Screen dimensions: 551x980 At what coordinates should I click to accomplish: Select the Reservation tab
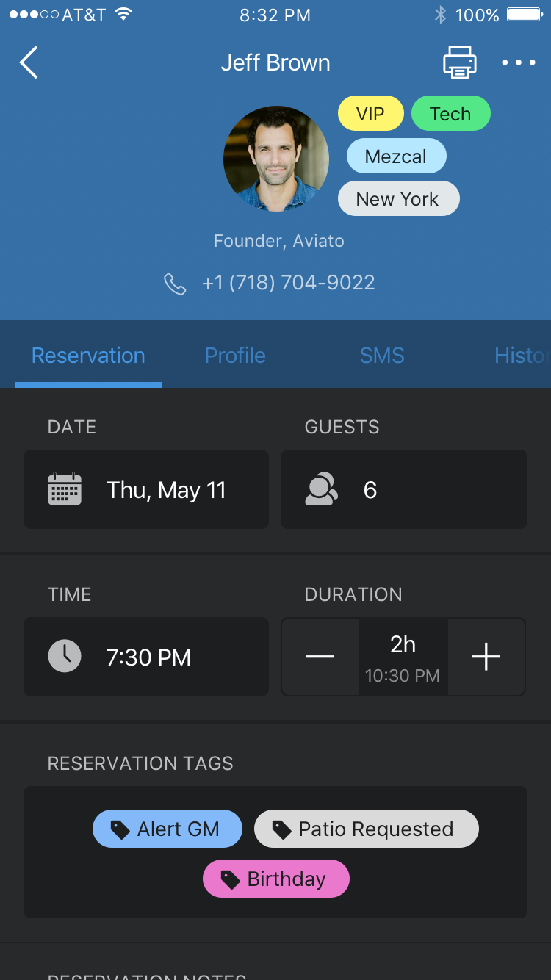(88, 356)
